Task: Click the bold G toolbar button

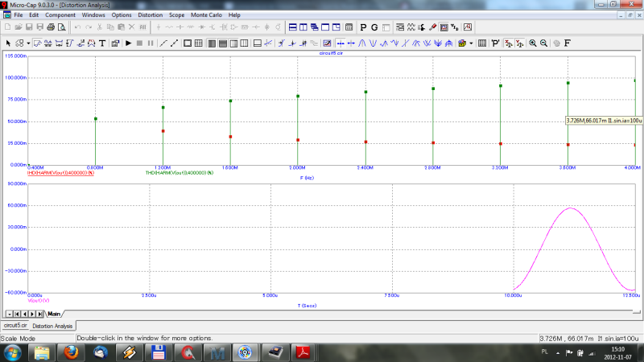Action: click(x=374, y=27)
